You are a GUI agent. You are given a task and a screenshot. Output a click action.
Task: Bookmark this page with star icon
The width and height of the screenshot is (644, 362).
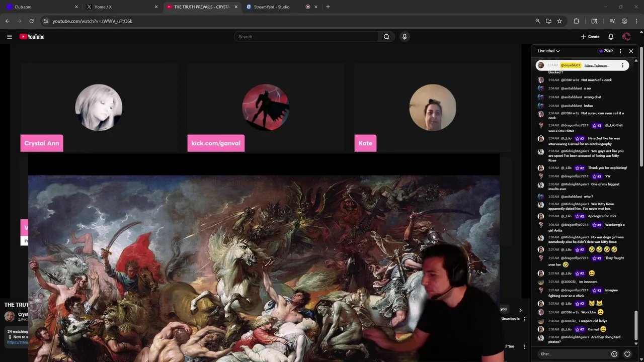click(559, 21)
